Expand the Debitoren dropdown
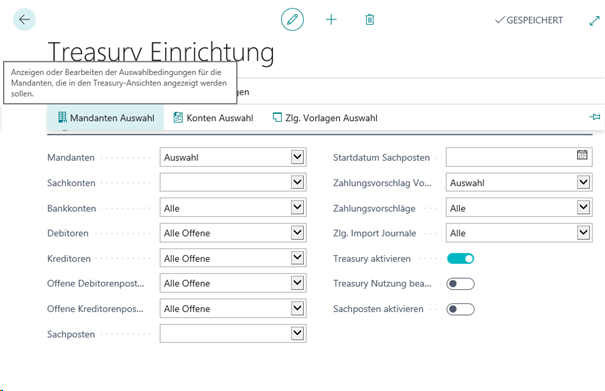Image resolution: width=605 pixels, height=391 pixels. pyautogui.click(x=297, y=233)
